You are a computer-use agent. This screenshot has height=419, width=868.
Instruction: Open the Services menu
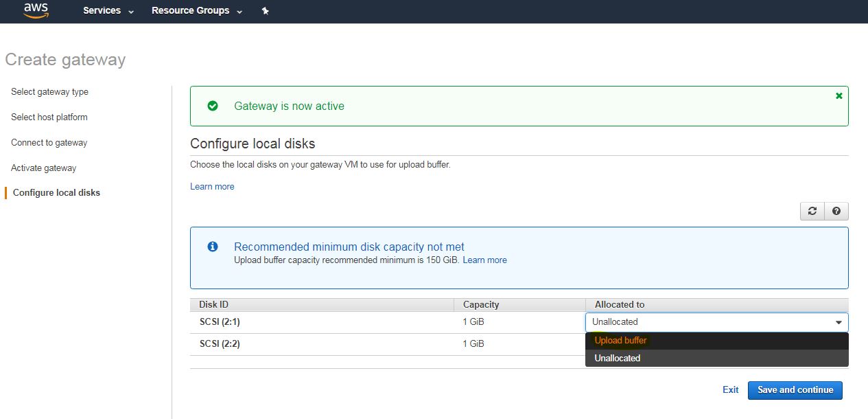point(108,11)
